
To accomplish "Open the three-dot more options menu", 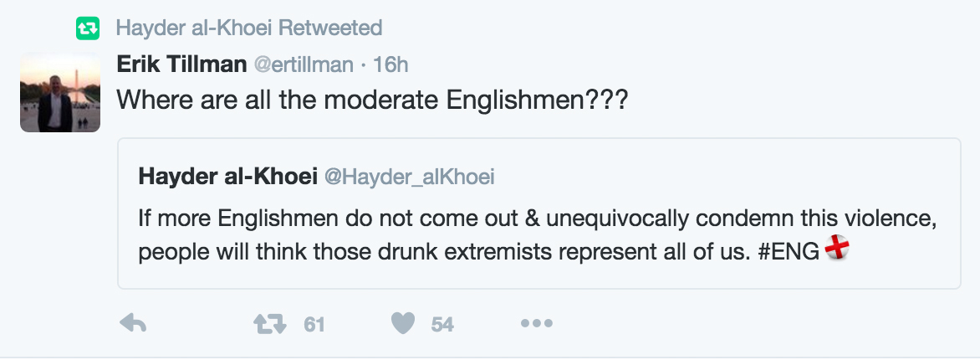I will point(536,324).
